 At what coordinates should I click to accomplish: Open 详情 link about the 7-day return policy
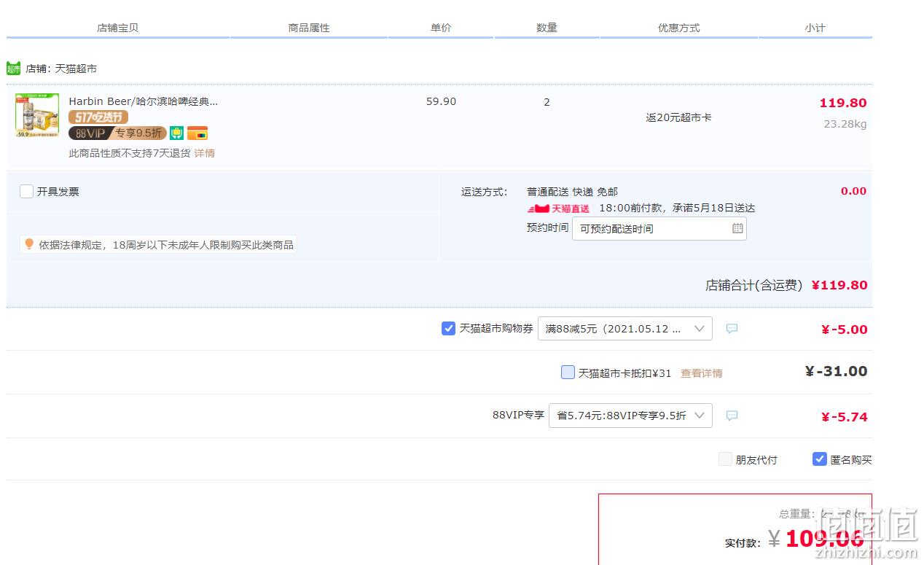click(205, 153)
